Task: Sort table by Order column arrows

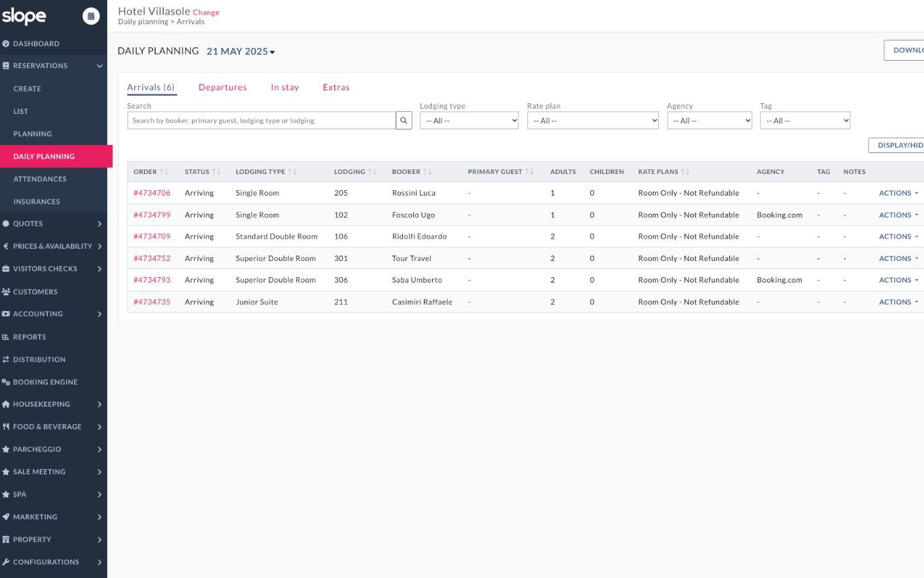Action: tap(164, 172)
